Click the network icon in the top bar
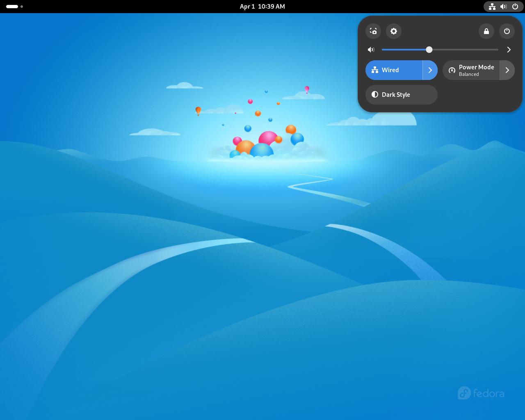 click(x=492, y=7)
